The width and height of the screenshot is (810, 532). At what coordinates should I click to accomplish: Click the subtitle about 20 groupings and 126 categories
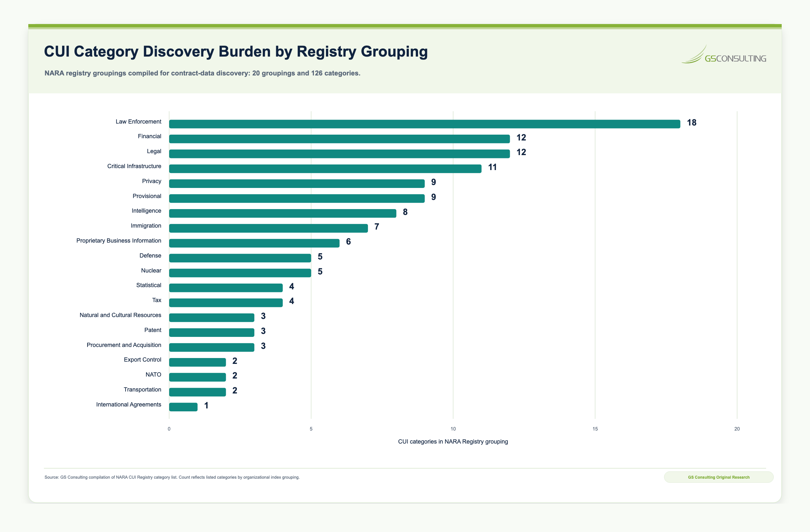(202, 73)
